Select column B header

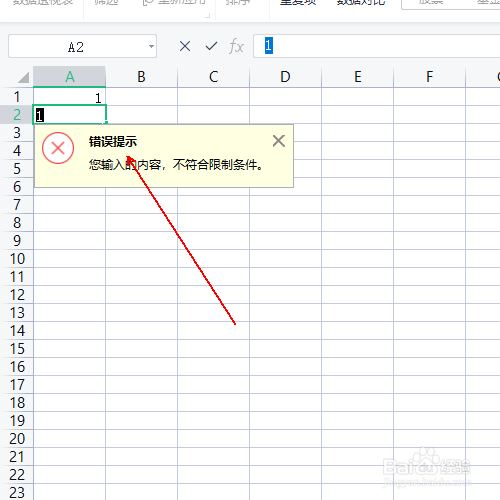142,77
